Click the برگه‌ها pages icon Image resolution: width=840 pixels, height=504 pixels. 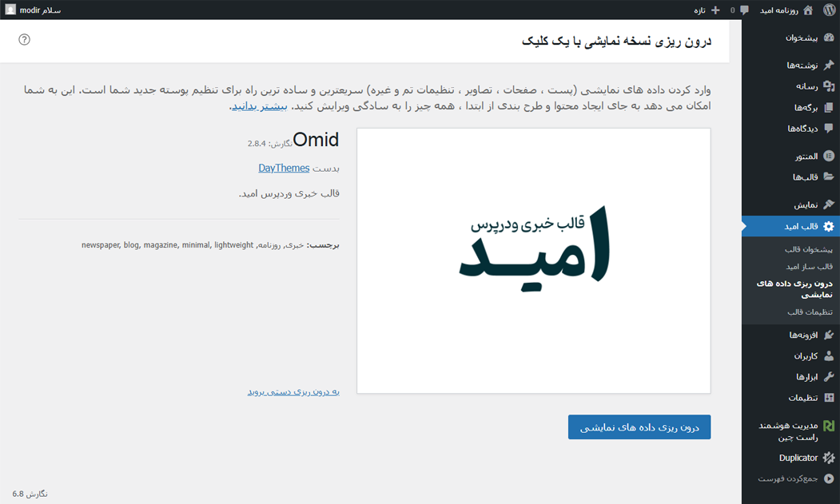click(x=829, y=107)
